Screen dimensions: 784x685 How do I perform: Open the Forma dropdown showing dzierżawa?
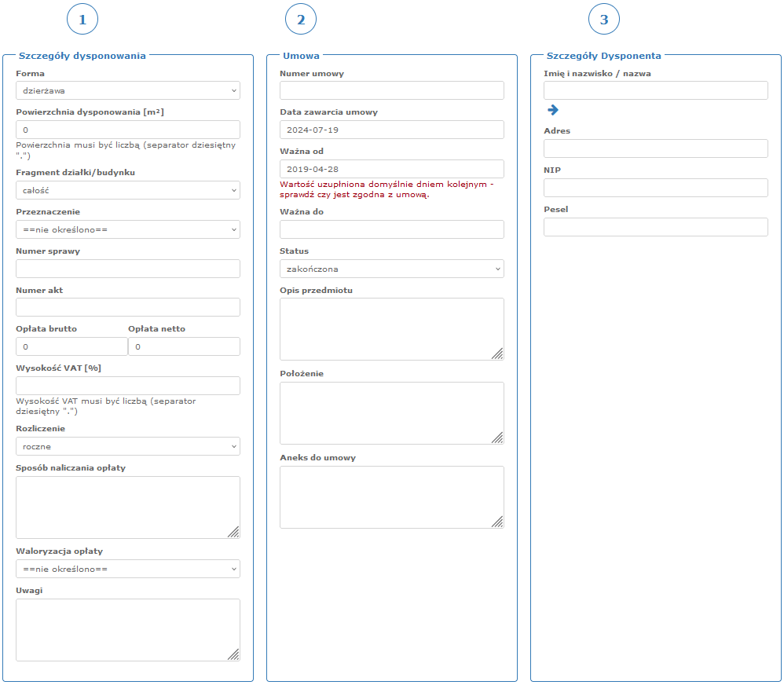pyautogui.click(x=127, y=90)
